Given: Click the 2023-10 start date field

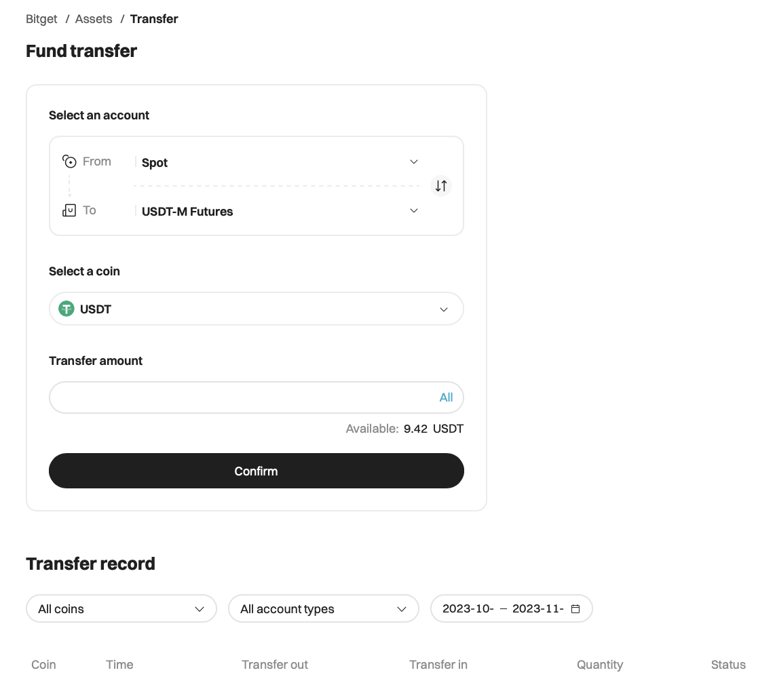Looking at the screenshot, I should click(468, 609).
